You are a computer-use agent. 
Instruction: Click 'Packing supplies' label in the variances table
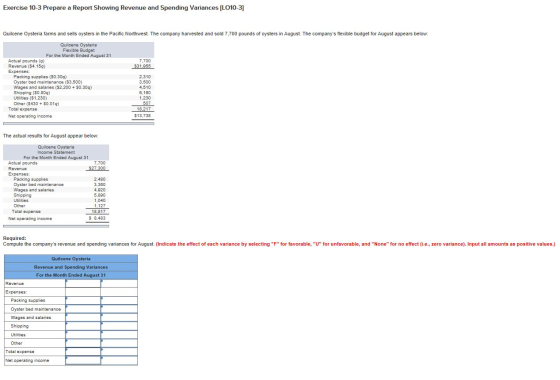coord(28,300)
